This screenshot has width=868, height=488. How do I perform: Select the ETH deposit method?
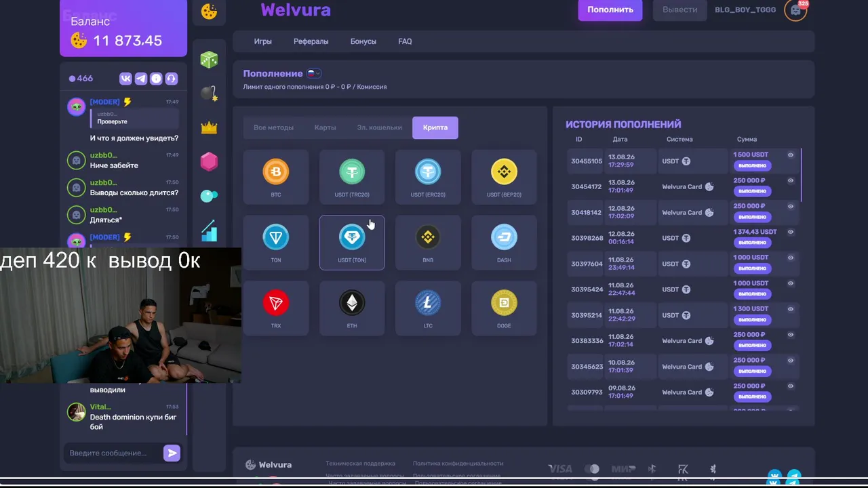pos(352,308)
